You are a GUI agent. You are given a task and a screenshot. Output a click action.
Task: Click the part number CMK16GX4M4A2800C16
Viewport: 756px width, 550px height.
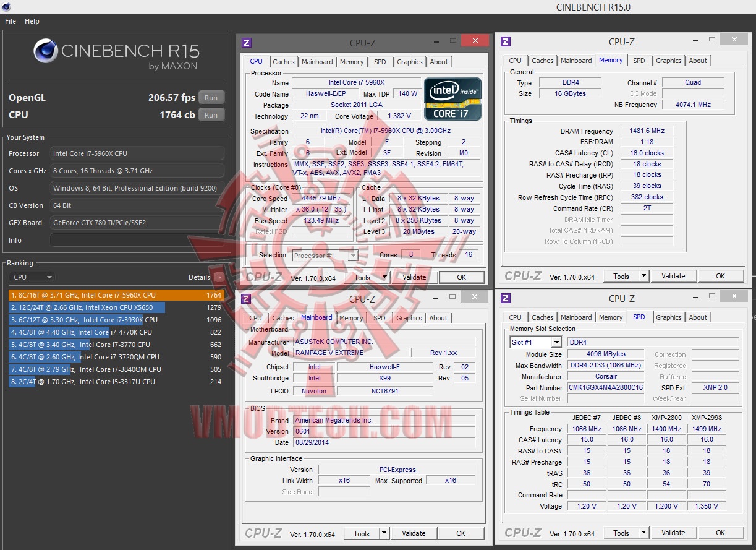tap(606, 387)
